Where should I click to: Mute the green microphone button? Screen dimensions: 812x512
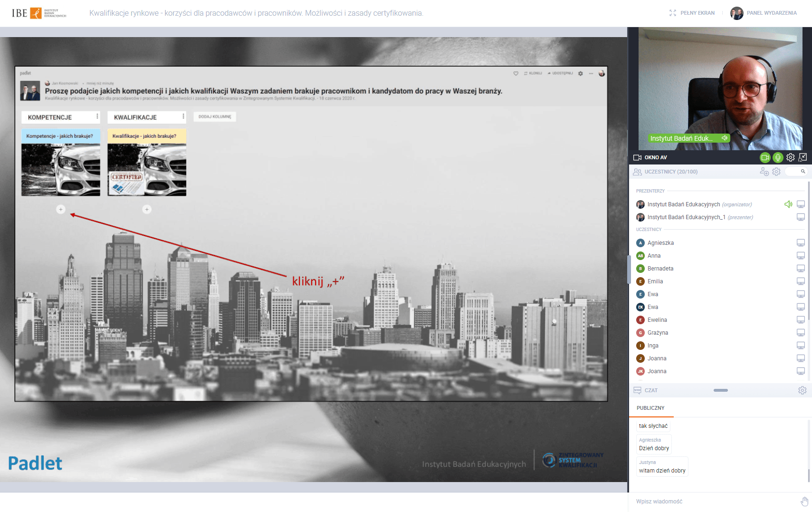click(777, 157)
